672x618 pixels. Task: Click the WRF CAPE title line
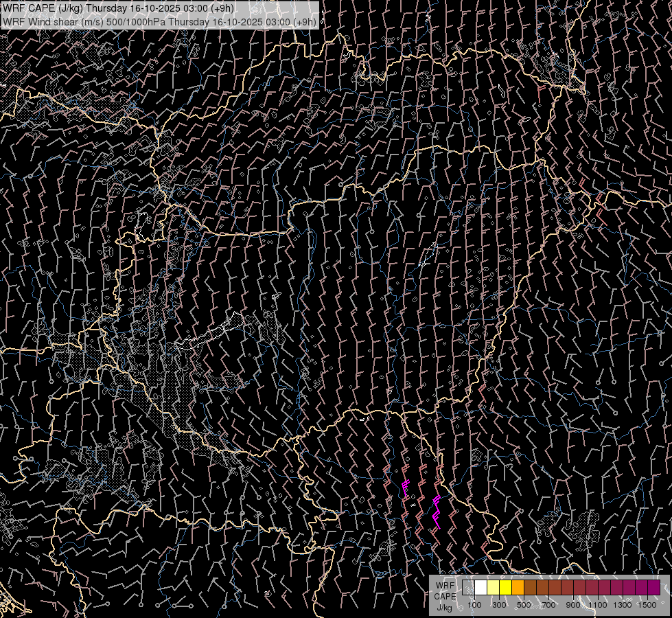click(x=118, y=8)
